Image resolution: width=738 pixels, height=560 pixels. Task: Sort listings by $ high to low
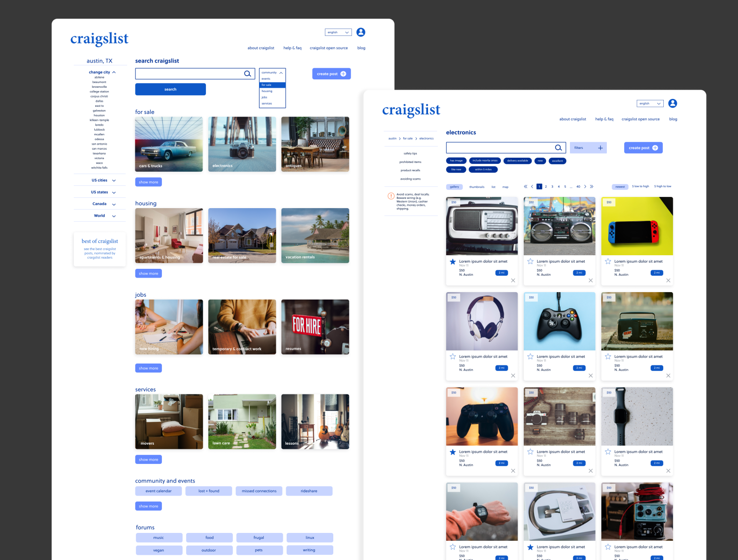(662, 186)
